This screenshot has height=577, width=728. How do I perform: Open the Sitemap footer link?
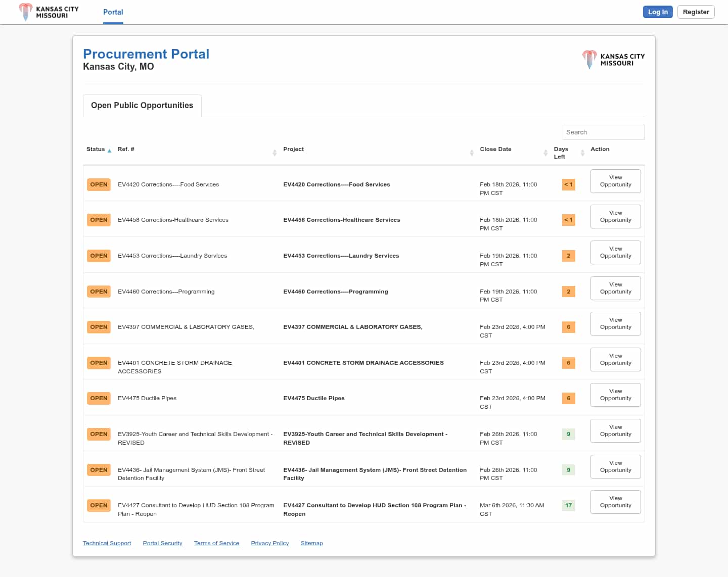tap(311, 543)
